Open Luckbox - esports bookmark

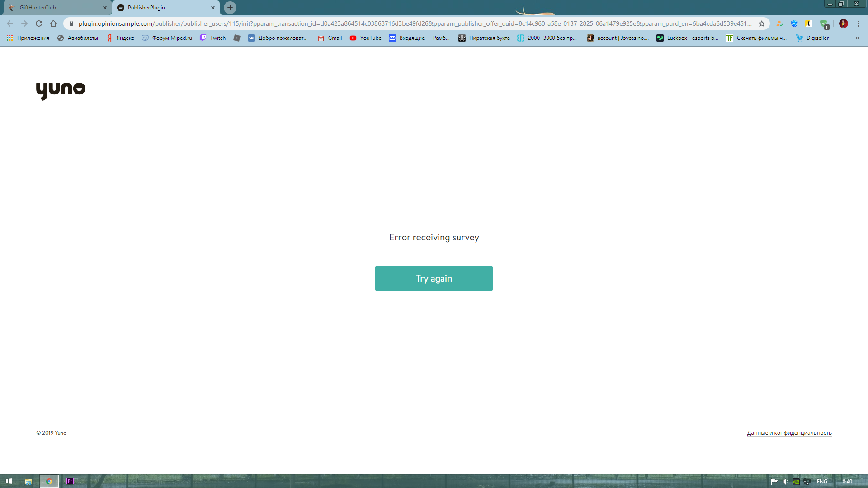tap(688, 38)
